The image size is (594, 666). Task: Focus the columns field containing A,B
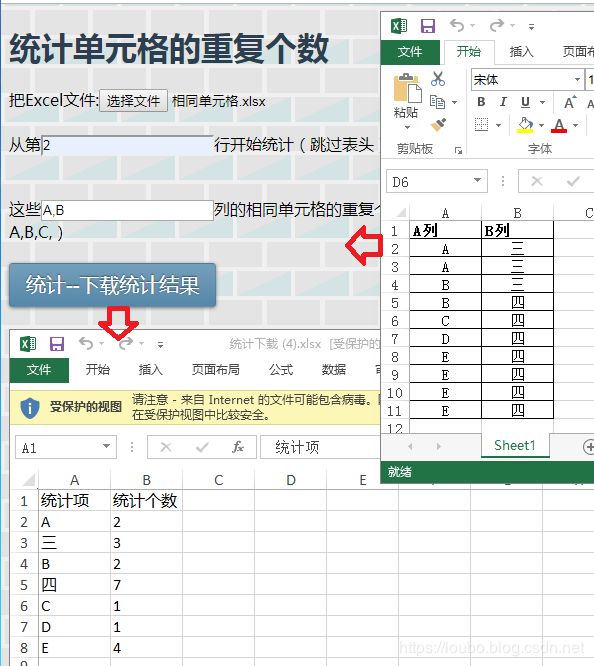[127, 210]
